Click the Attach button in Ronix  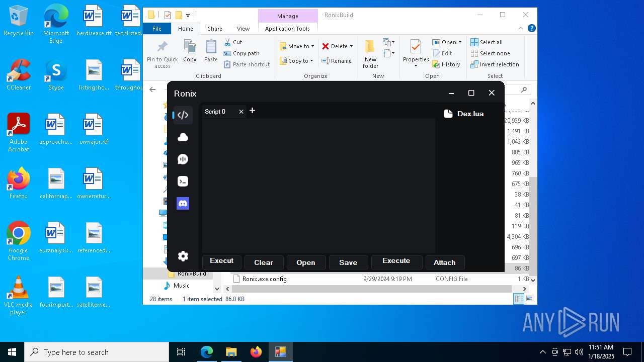[445, 262]
